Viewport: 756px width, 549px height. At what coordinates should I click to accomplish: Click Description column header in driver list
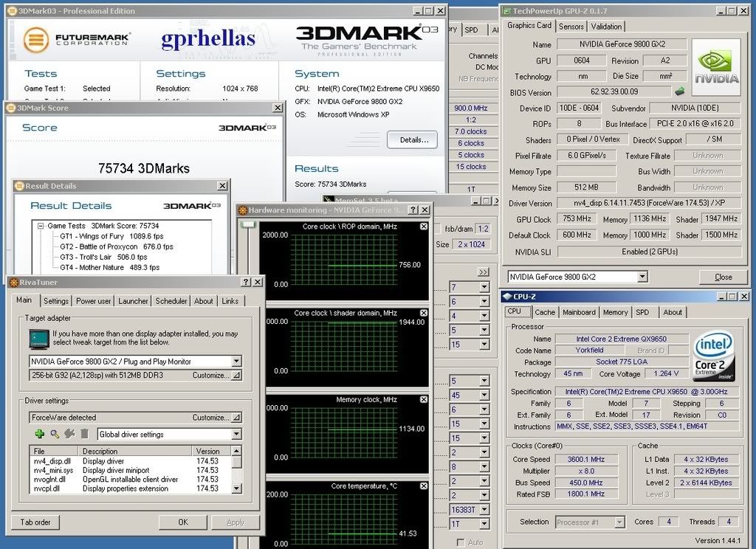point(137,451)
